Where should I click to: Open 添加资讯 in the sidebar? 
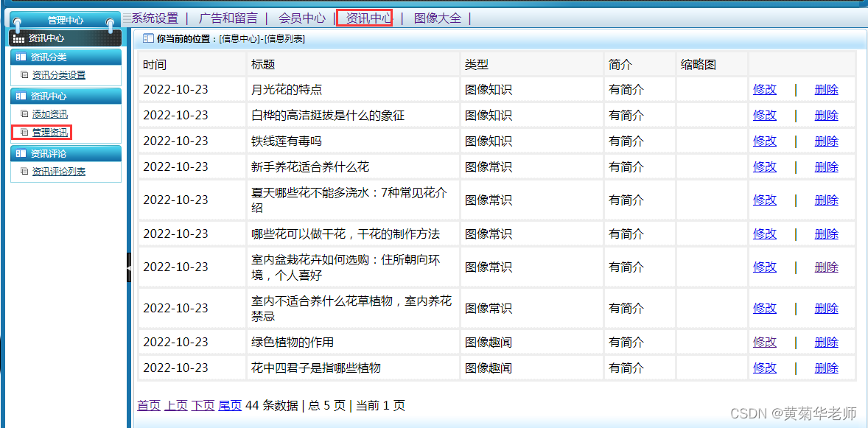(50, 115)
